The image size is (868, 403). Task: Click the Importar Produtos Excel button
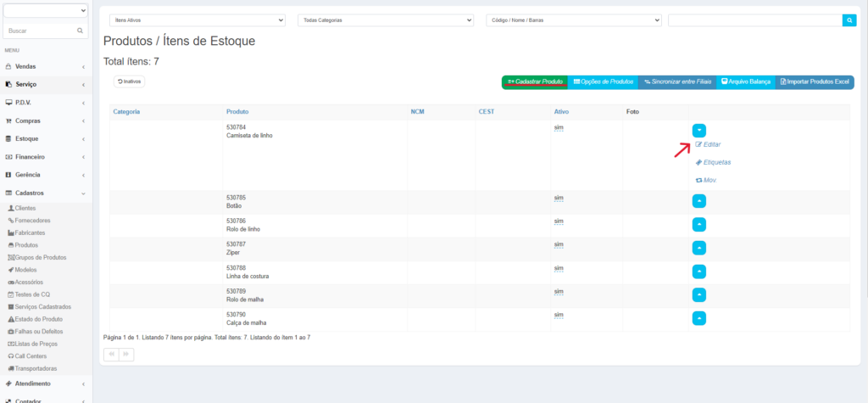click(815, 81)
